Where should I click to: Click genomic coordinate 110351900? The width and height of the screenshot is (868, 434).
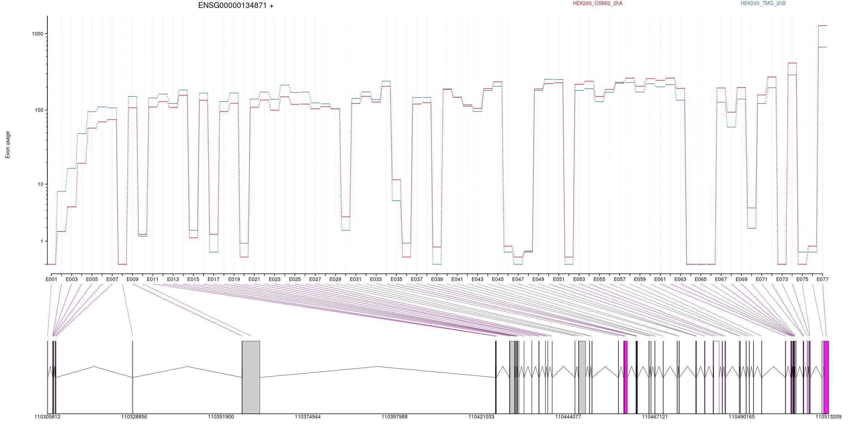(221, 417)
